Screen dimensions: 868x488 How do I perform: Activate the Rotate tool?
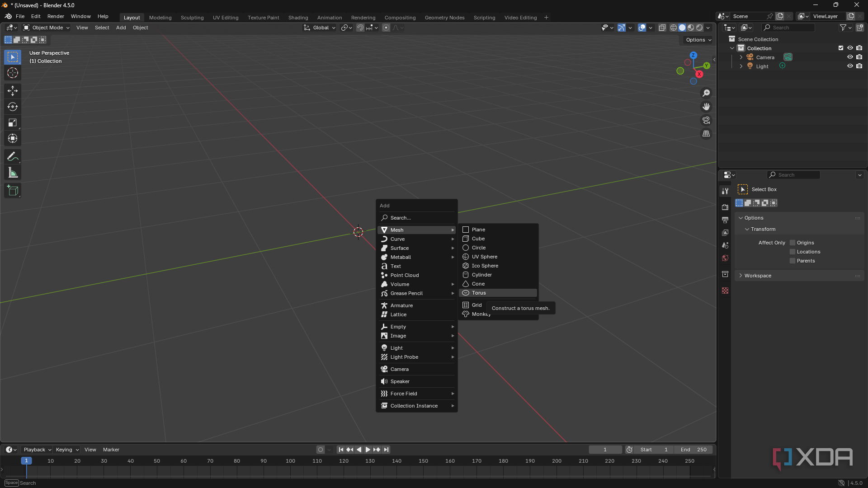point(13,107)
